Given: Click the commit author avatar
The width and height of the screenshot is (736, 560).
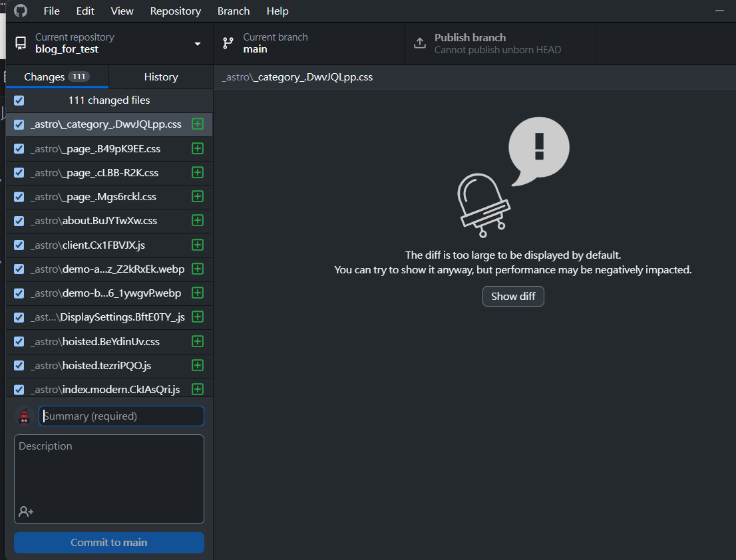Looking at the screenshot, I should [24, 416].
